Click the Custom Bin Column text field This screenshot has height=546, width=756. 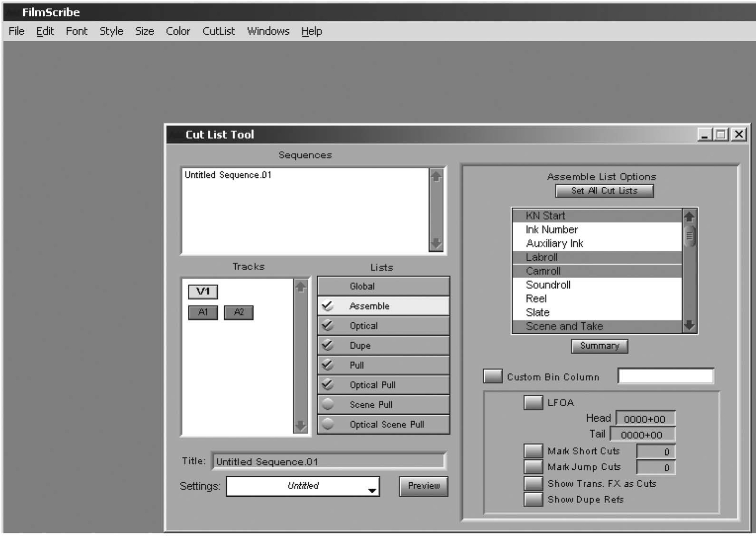click(665, 376)
